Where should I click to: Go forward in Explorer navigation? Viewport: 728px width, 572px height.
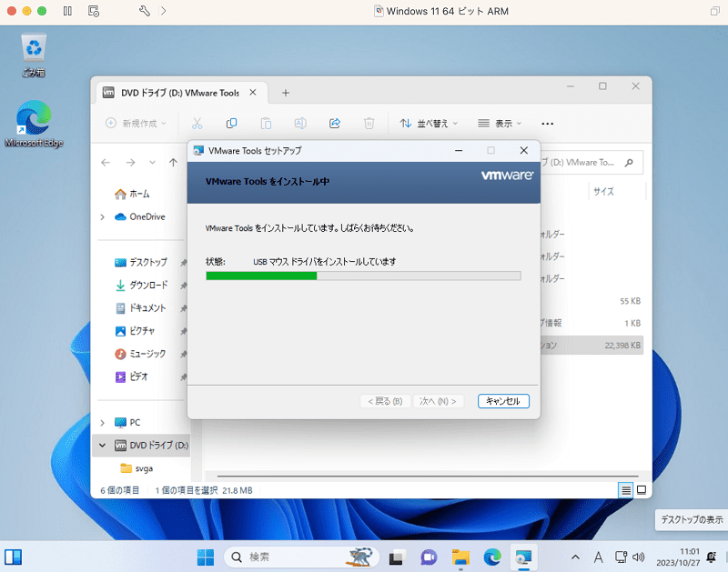(130, 163)
